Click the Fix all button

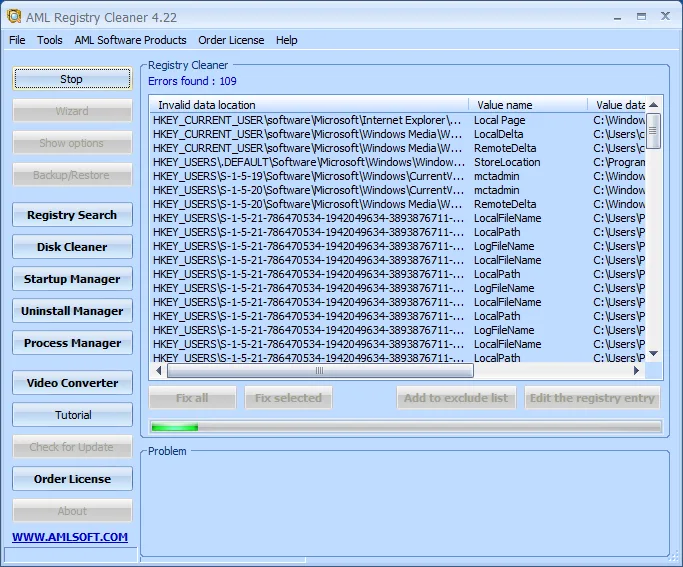(192, 398)
